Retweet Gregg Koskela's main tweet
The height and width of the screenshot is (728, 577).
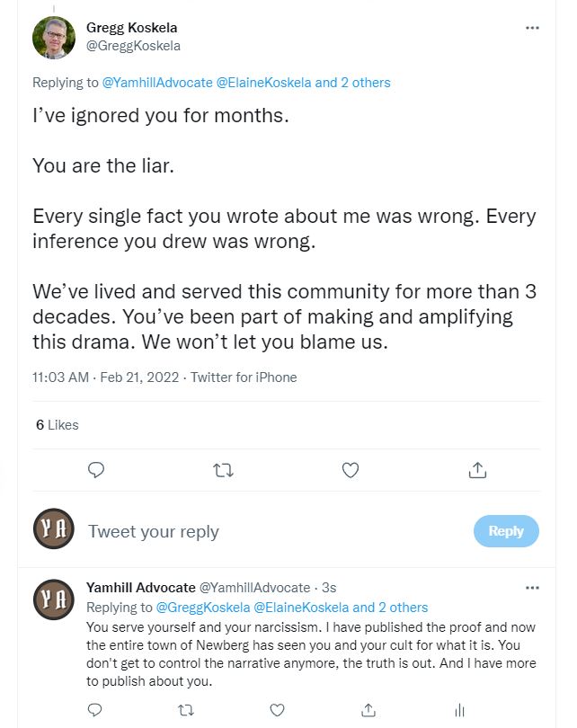(223, 470)
